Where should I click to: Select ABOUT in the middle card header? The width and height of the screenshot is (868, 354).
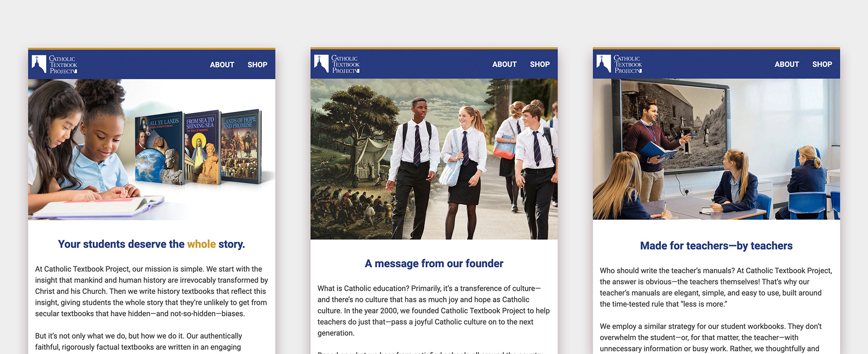tap(505, 64)
